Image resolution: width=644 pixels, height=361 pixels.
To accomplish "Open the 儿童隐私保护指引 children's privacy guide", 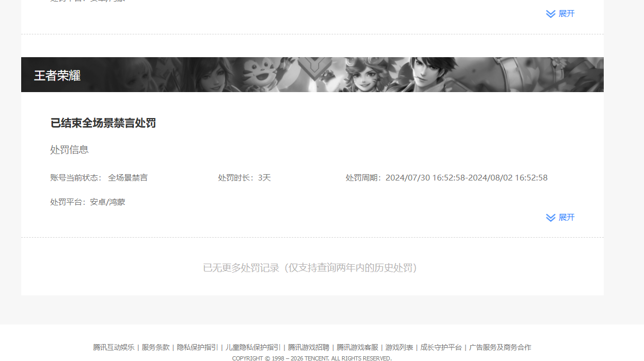I will [x=252, y=347].
